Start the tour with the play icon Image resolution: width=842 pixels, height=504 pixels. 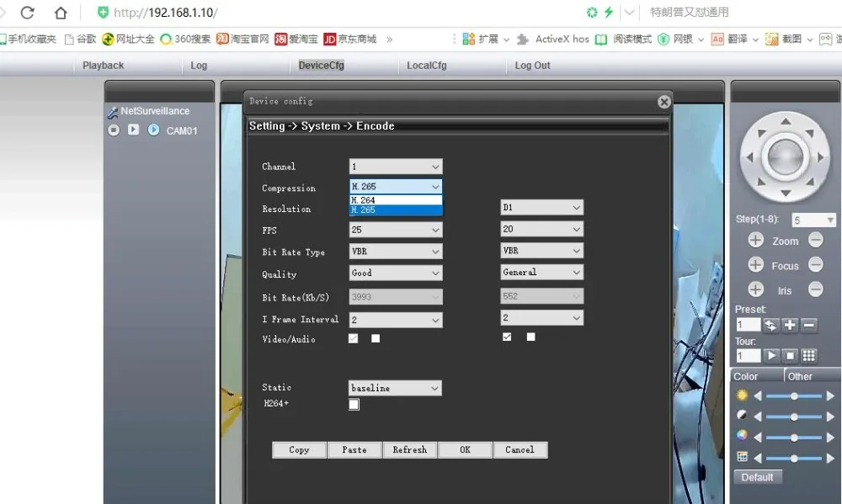pyautogui.click(x=771, y=355)
